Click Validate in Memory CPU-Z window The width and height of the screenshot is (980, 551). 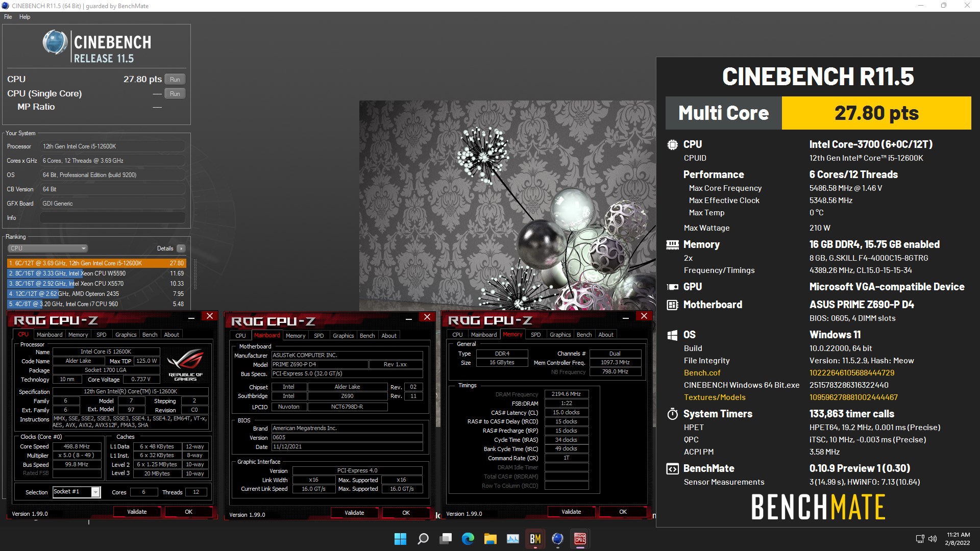[x=571, y=512]
